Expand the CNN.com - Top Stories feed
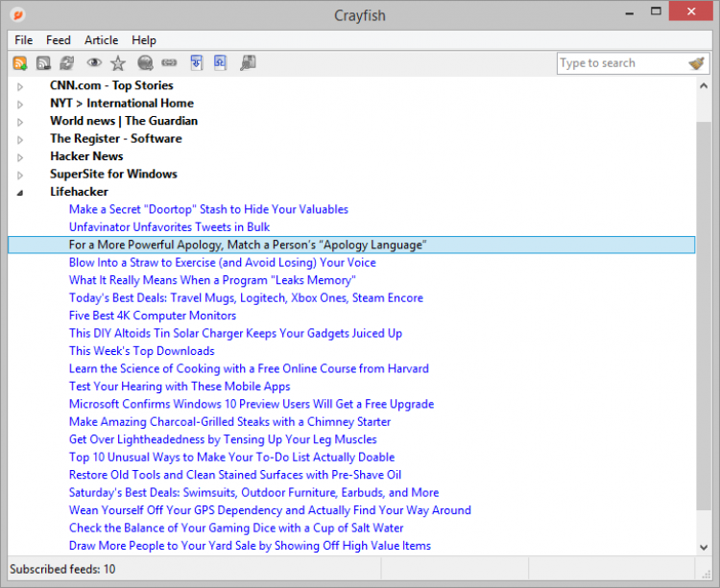The height and width of the screenshot is (588, 720). pos(20,86)
